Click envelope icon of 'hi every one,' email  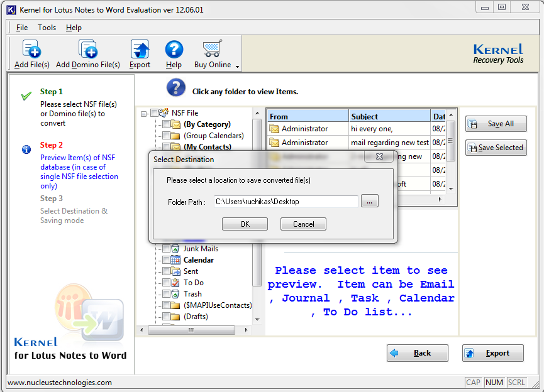pos(274,129)
